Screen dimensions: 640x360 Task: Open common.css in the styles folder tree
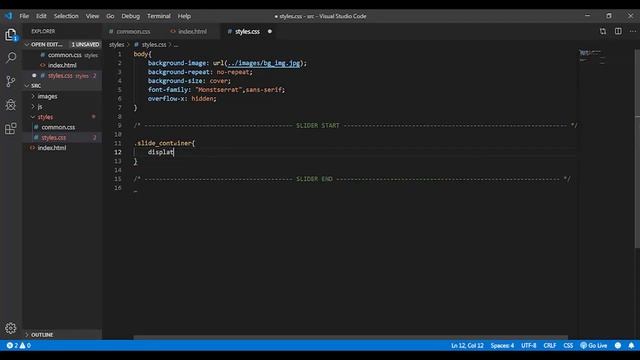click(x=58, y=127)
